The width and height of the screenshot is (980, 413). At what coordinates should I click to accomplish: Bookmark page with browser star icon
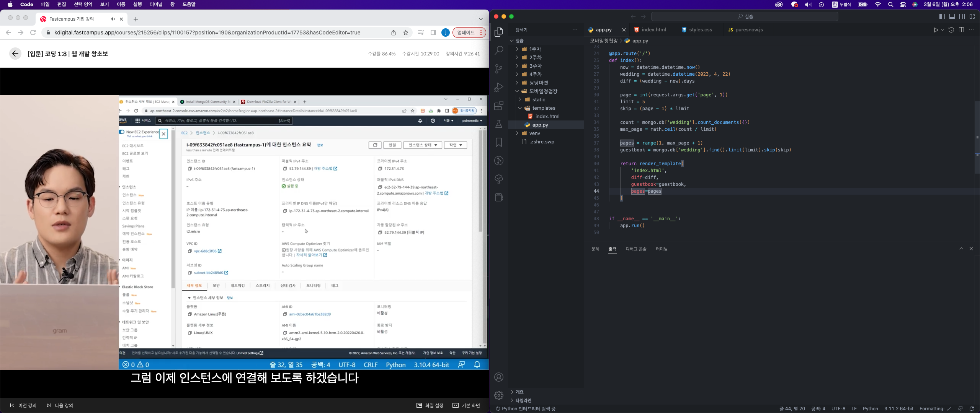point(406,33)
